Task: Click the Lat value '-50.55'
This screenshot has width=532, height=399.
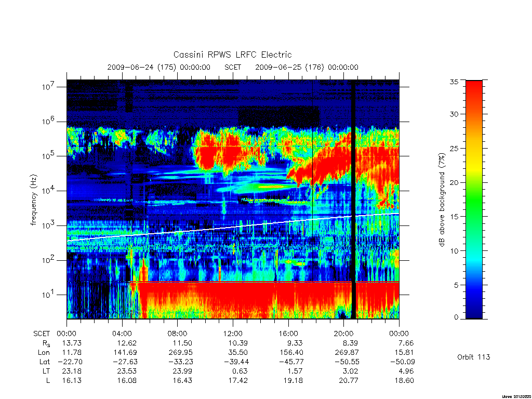Action: point(347,362)
